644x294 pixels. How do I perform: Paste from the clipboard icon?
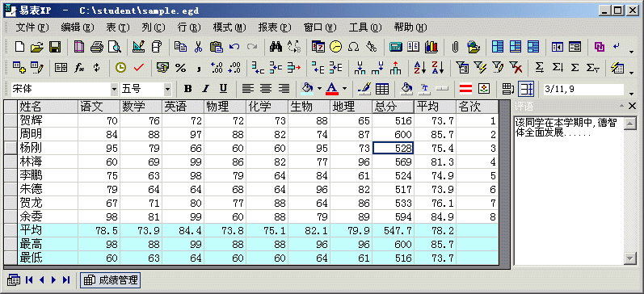216,47
